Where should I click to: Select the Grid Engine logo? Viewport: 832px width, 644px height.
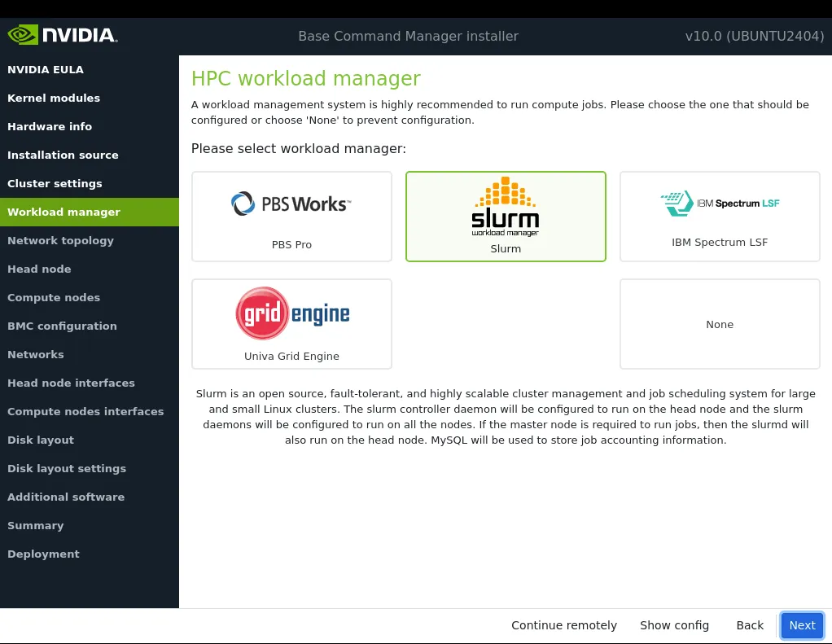[292, 313]
